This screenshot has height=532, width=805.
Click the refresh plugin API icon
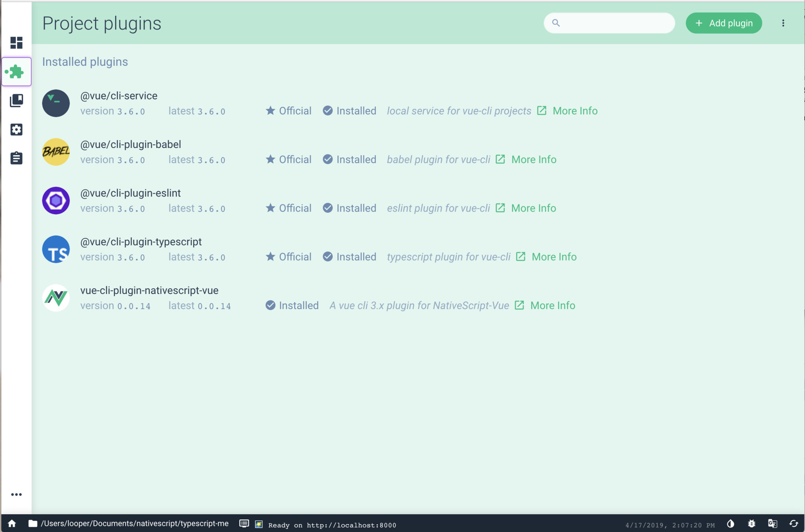(x=794, y=524)
